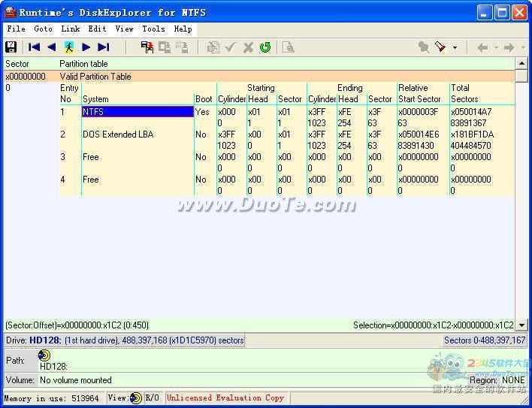532x408 pixels.
Task: Click total sectors value x181BF1DA
Action: (472, 134)
